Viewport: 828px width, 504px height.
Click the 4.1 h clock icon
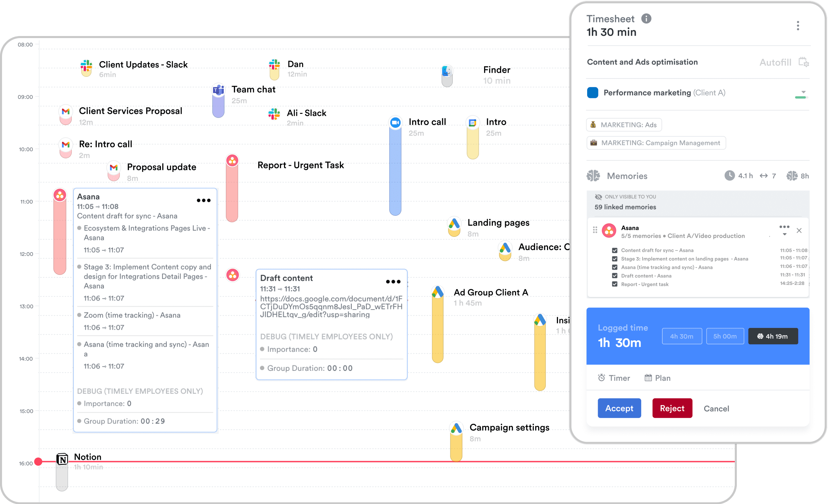(x=729, y=175)
